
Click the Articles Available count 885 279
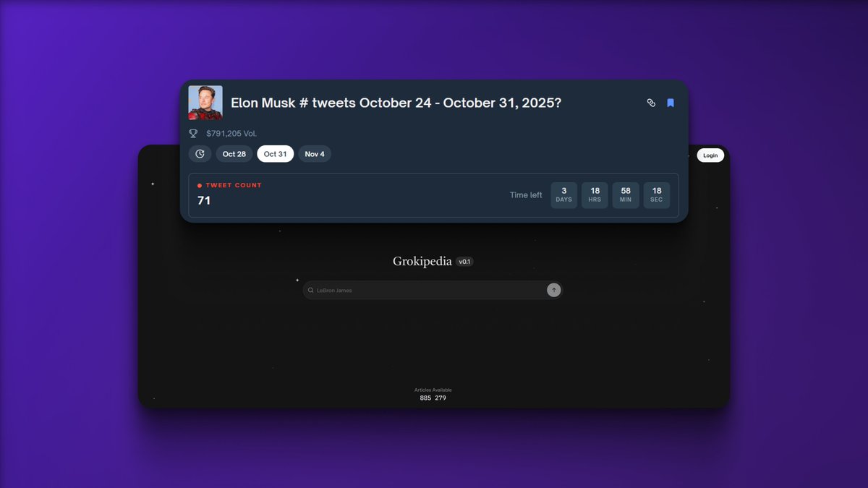(433, 398)
